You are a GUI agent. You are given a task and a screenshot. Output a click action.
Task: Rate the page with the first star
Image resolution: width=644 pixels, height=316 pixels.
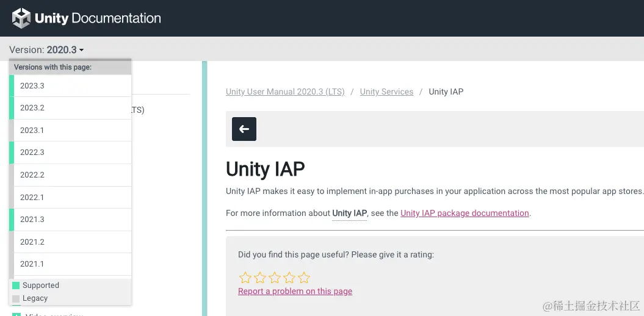[245, 278]
